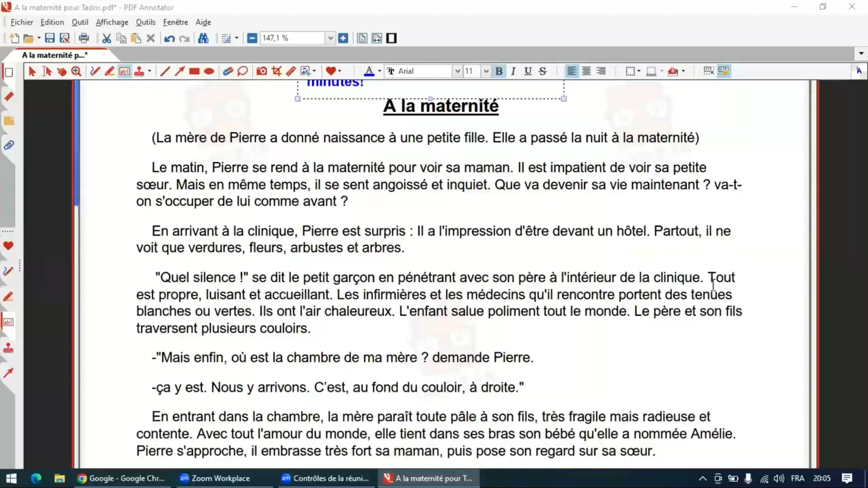Image resolution: width=868 pixels, height=488 pixels.
Task: Open the Affichage menu
Action: tap(112, 22)
